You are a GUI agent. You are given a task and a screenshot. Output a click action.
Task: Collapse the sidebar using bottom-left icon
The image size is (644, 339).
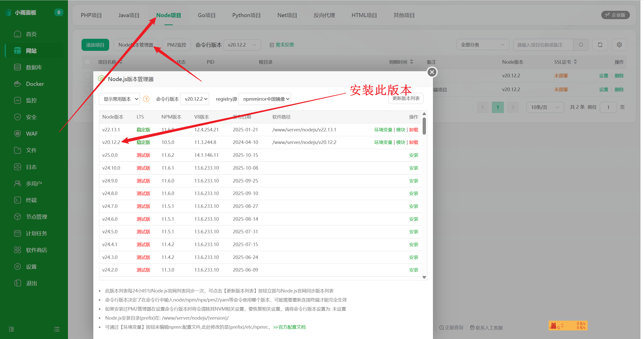pyautogui.click(x=11, y=329)
